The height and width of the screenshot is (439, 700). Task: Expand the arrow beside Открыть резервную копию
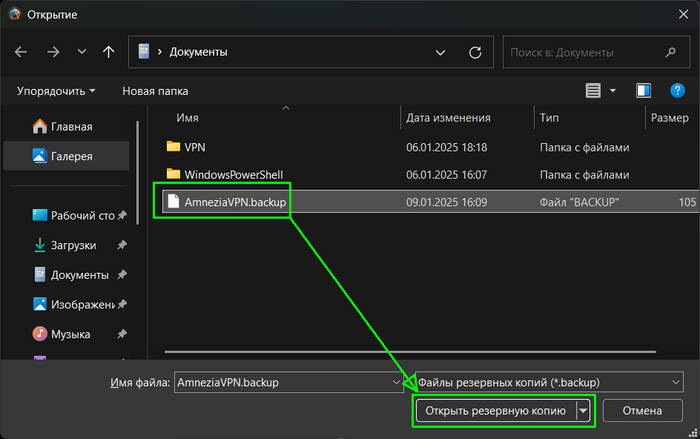click(x=583, y=410)
